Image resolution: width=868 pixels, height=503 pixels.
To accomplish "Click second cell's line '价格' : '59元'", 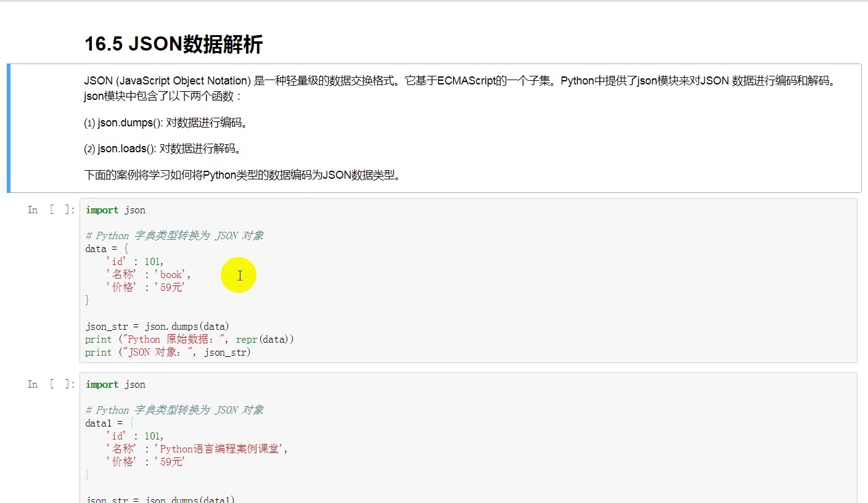I will (x=145, y=462).
